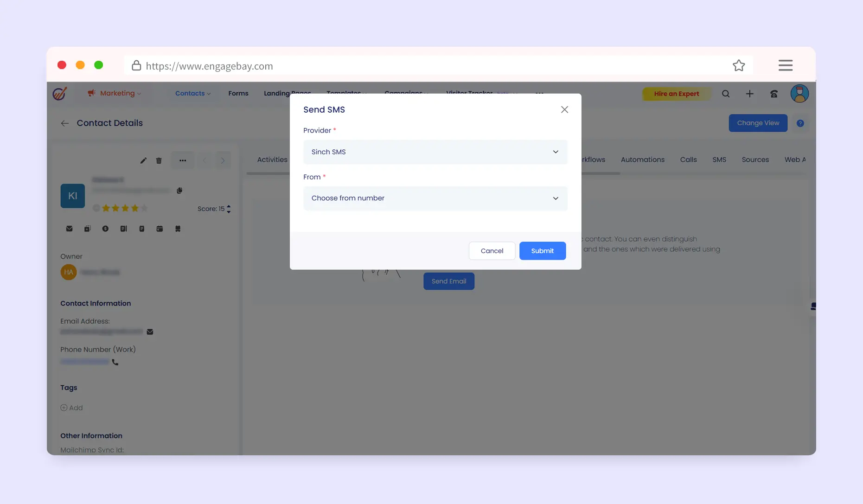
Task: Open the three-dot more actions menu
Action: pos(183,160)
